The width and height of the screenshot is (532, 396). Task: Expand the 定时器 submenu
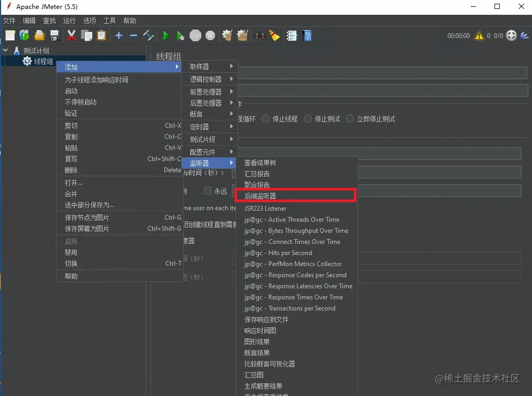210,127
